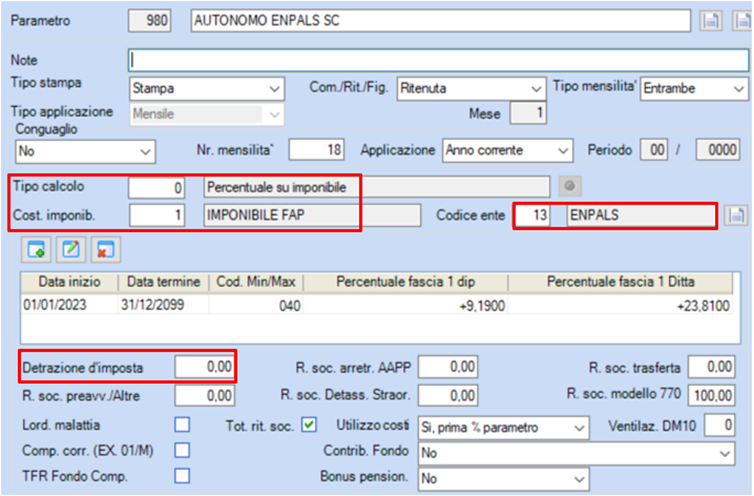
Task: Click the Nr. mensilita' field showing 18
Action: click(x=316, y=150)
